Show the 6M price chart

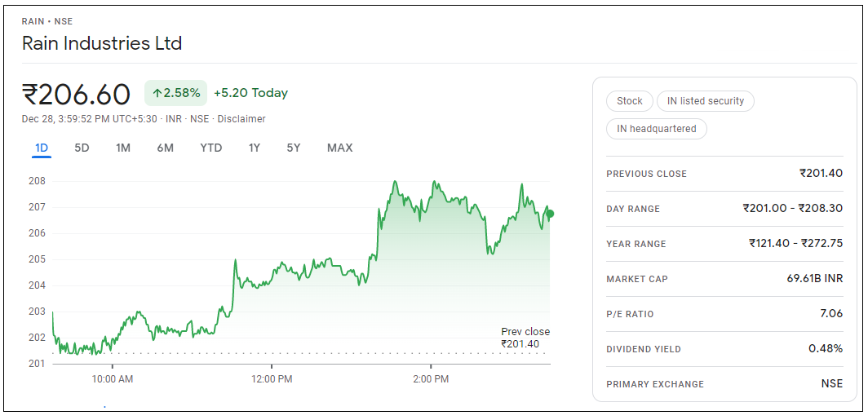166,148
